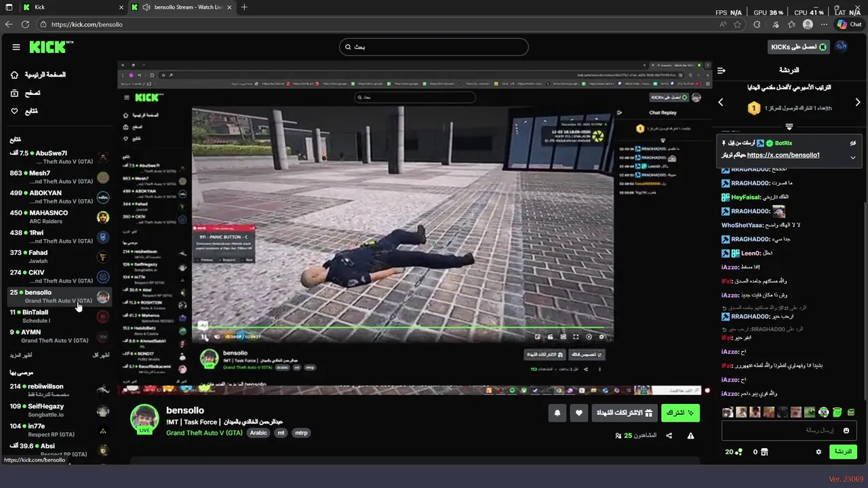Open the browser favorites list icon

(x=791, y=24)
